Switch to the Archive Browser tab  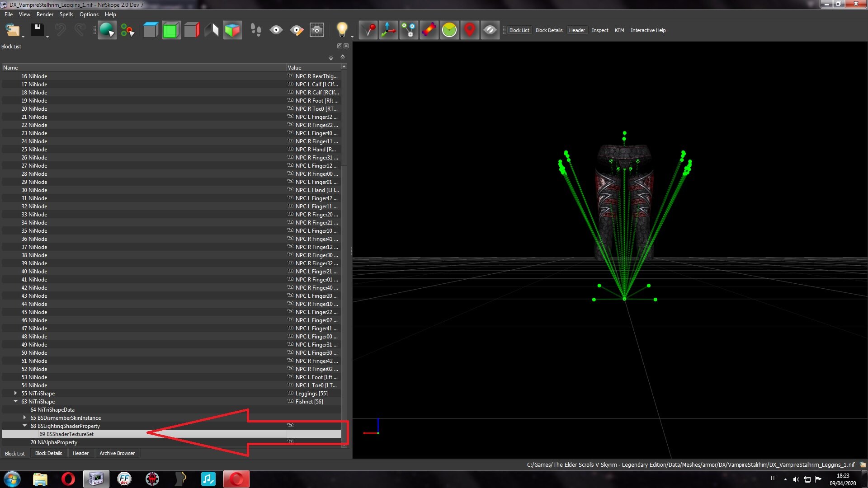(117, 453)
